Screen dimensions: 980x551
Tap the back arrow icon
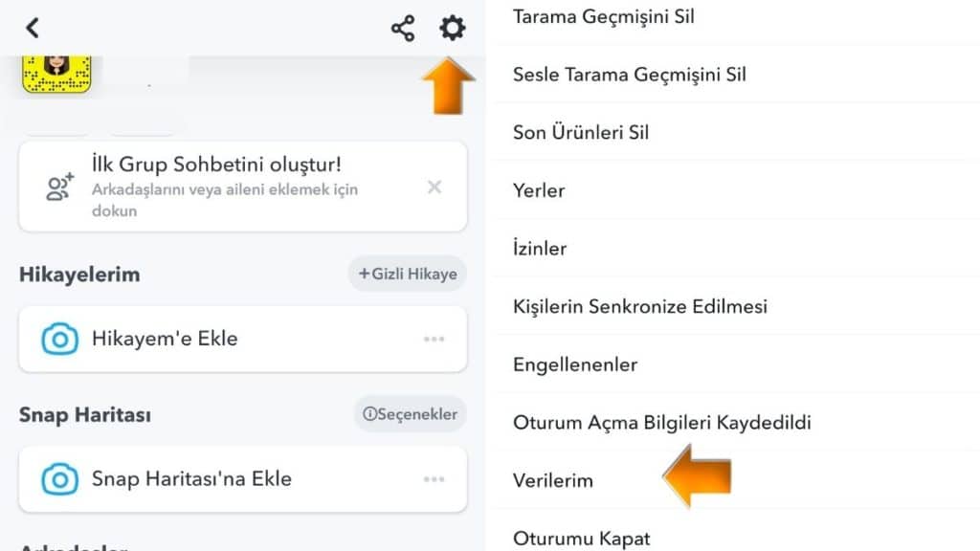33,28
